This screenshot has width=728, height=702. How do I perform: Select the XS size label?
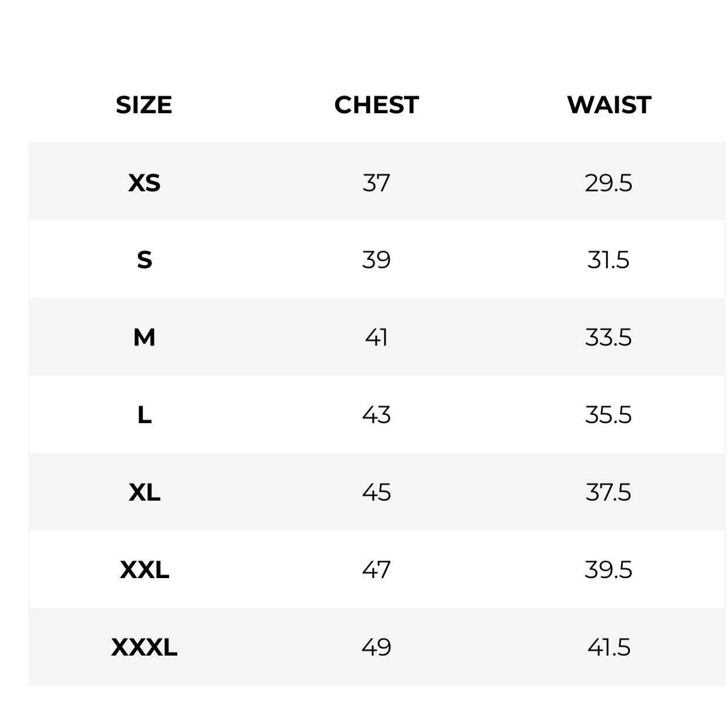click(144, 183)
